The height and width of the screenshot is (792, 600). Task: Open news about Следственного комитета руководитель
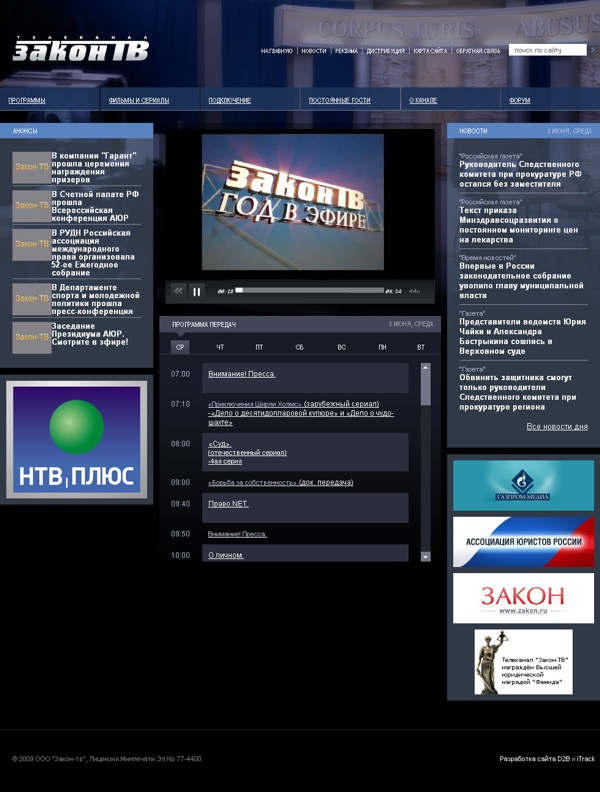520,174
